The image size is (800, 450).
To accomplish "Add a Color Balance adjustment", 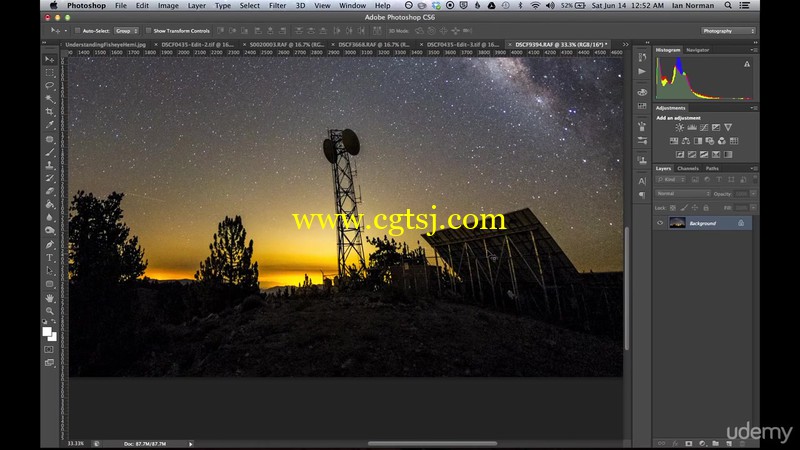I will click(x=686, y=141).
